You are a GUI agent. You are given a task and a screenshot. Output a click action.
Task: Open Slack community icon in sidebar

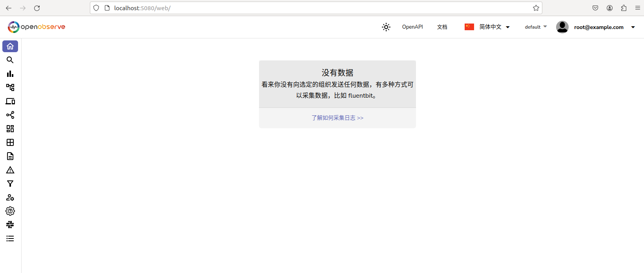click(x=10, y=225)
